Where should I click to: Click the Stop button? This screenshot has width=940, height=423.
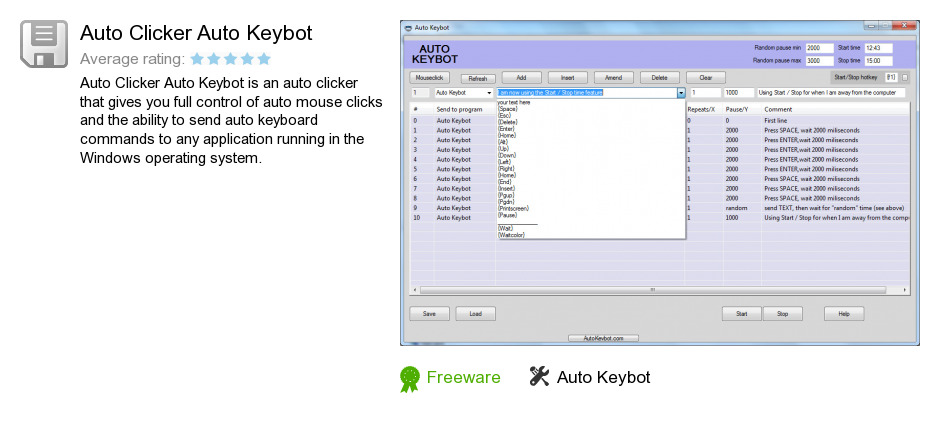(x=783, y=313)
